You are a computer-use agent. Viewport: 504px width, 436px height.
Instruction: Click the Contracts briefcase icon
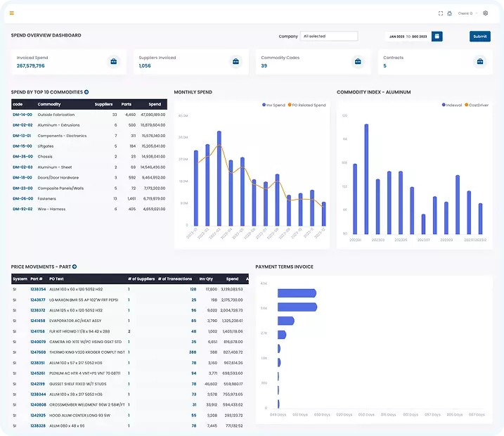(480, 62)
